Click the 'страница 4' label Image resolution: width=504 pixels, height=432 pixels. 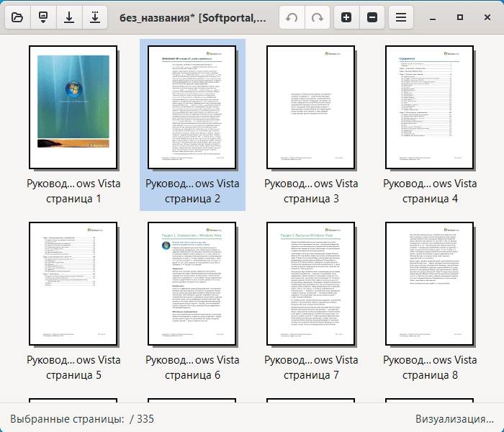(430, 199)
